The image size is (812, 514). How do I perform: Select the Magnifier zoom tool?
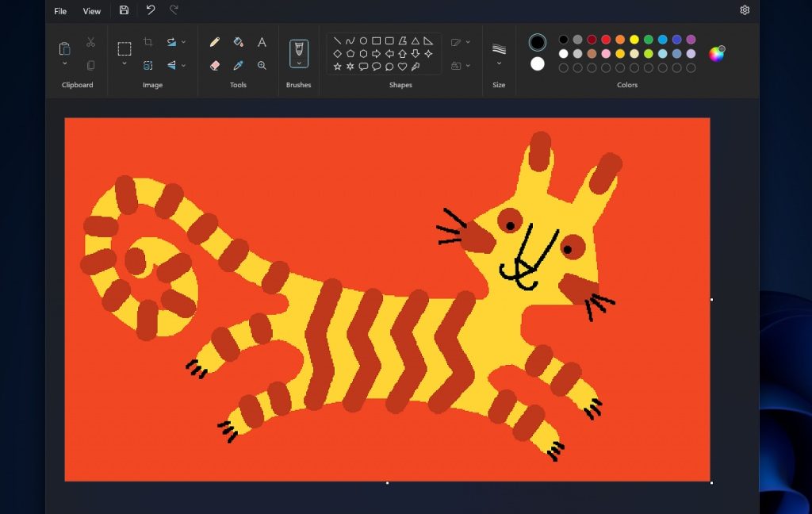coord(262,66)
